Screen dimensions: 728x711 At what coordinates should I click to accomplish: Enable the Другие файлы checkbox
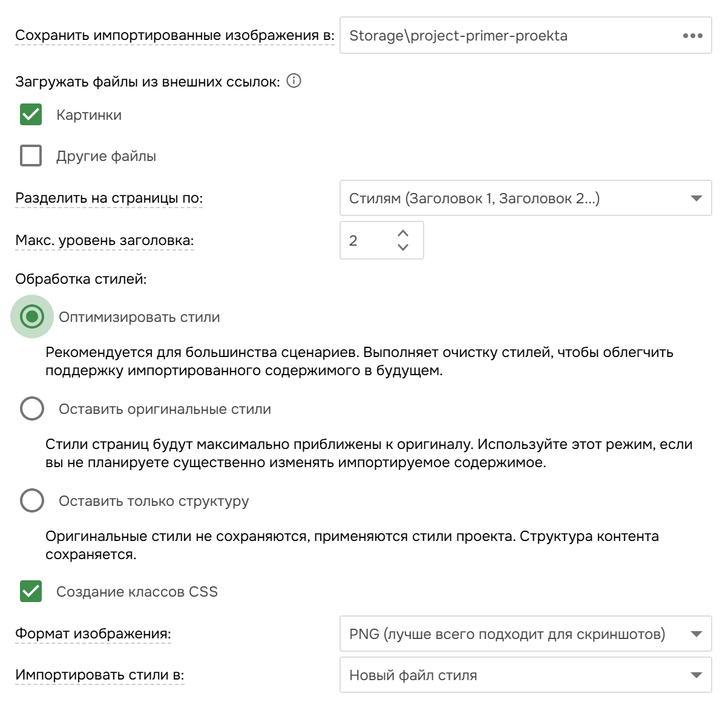pyautogui.click(x=31, y=156)
